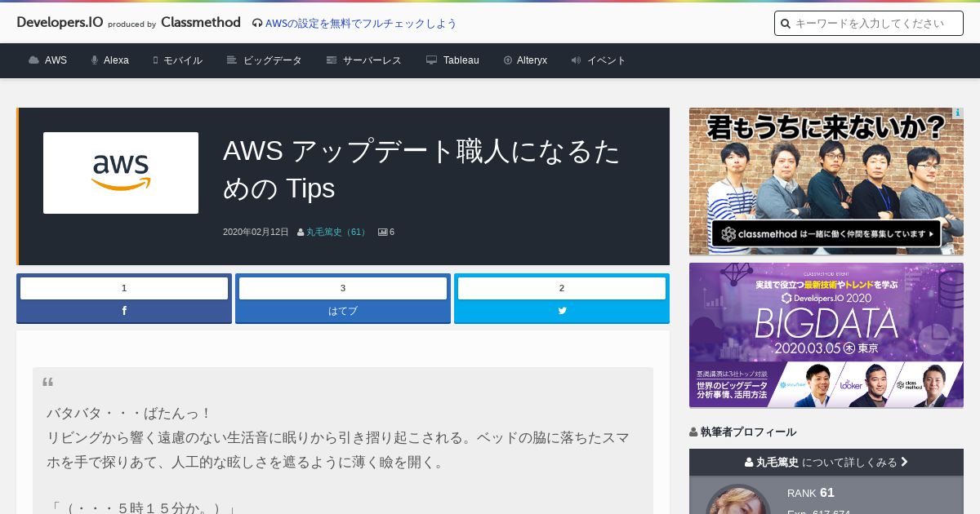Viewport: 980px width, 514px height.
Task: Click the author avatar photo
Action: (738, 499)
